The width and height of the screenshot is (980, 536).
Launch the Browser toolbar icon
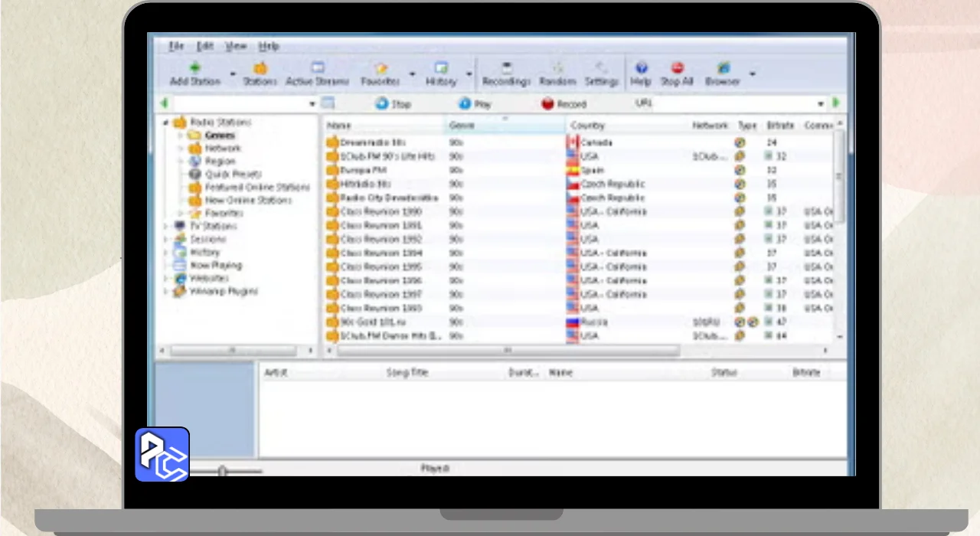(723, 68)
